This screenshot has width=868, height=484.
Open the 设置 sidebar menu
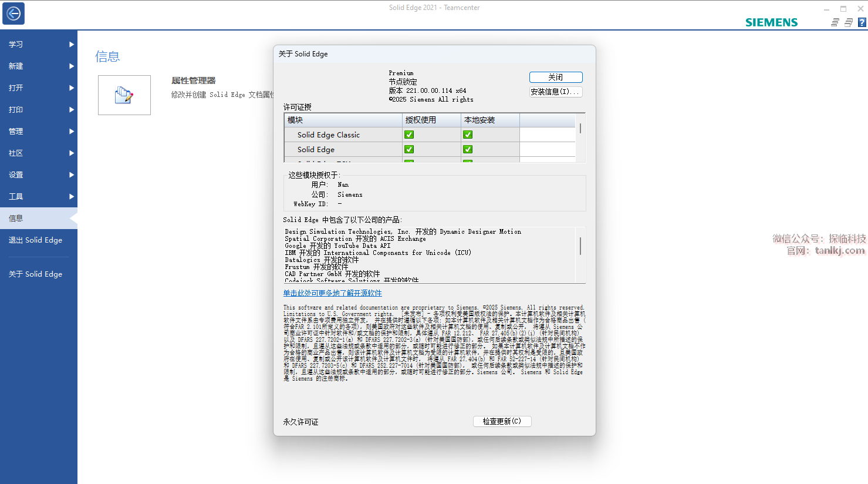pyautogui.click(x=16, y=175)
